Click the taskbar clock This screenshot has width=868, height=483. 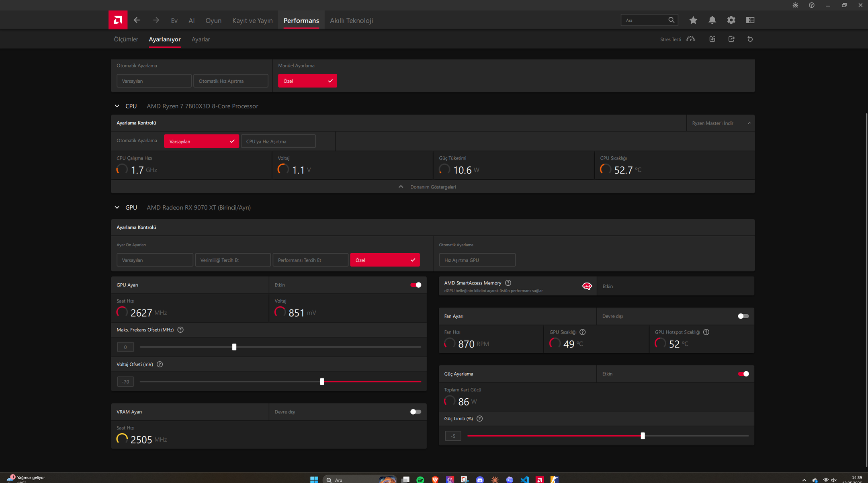[x=852, y=479]
